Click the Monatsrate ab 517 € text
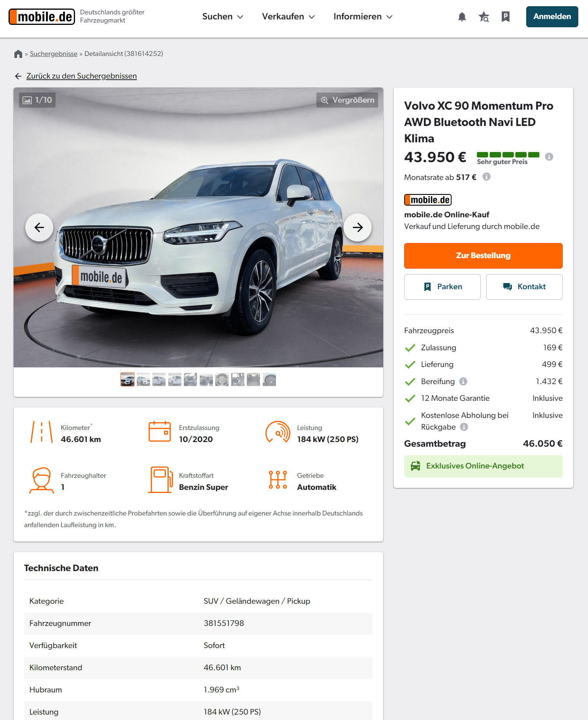 click(x=440, y=177)
